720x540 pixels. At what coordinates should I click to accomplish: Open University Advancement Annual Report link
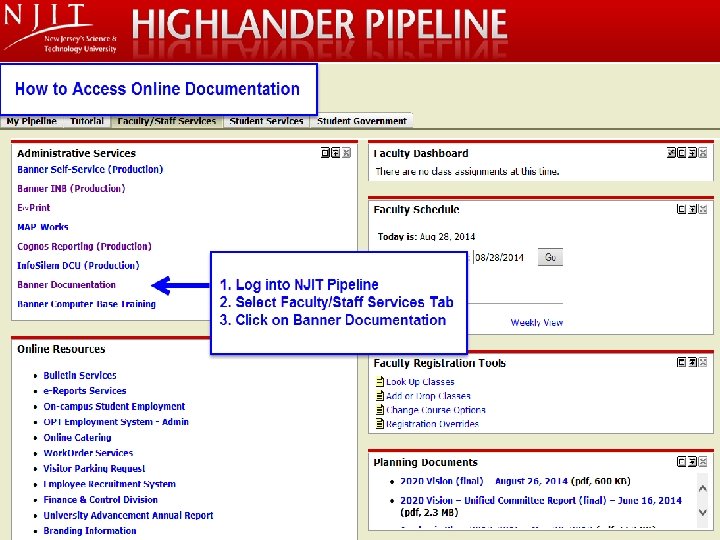(128, 515)
